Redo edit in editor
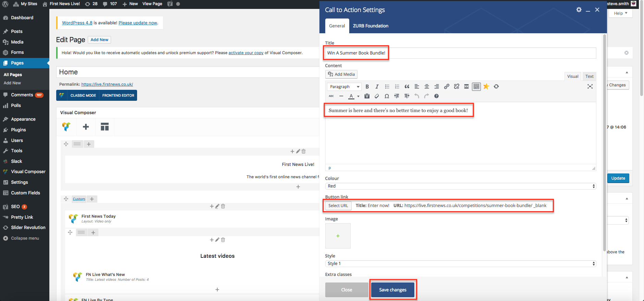 coord(426,96)
